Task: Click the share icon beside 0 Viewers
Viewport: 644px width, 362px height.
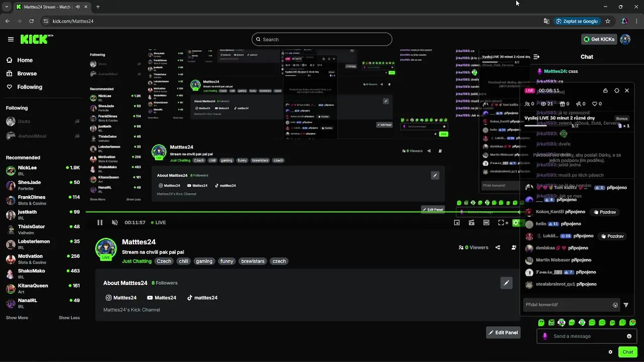Action: [498, 247]
